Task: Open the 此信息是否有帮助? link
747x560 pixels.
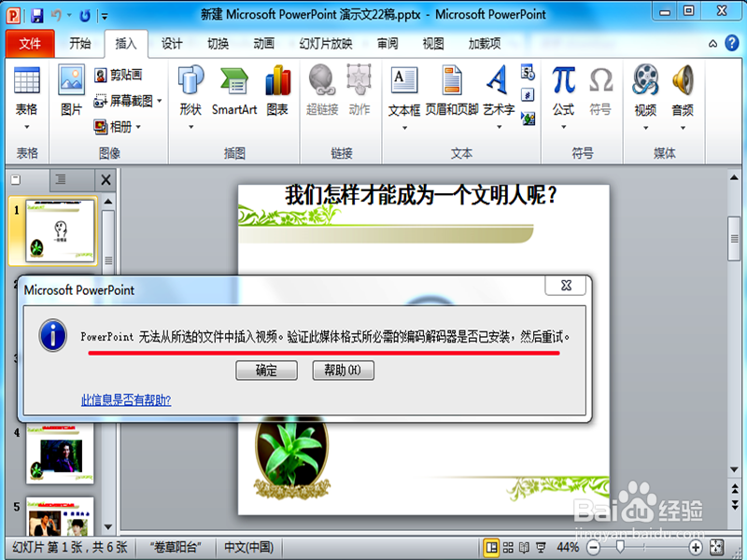Action: [126, 400]
